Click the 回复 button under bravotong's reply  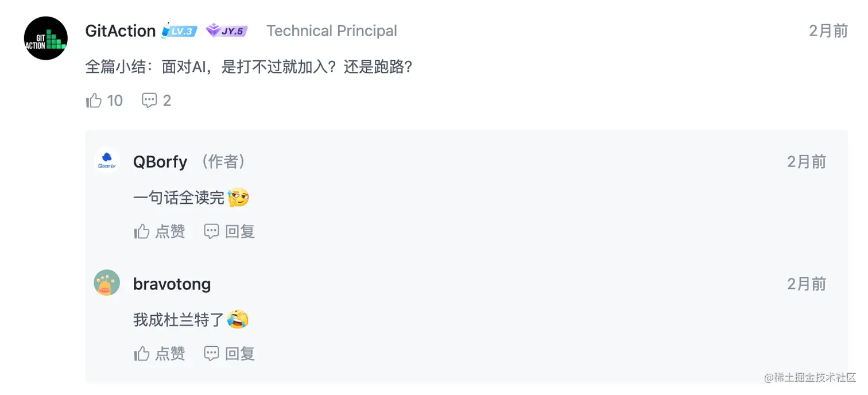[x=229, y=353]
